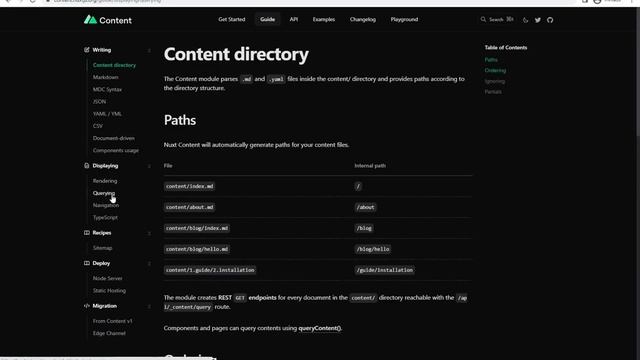Open Navigation sidebar link
The height and width of the screenshot is (360, 640).
click(x=106, y=205)
